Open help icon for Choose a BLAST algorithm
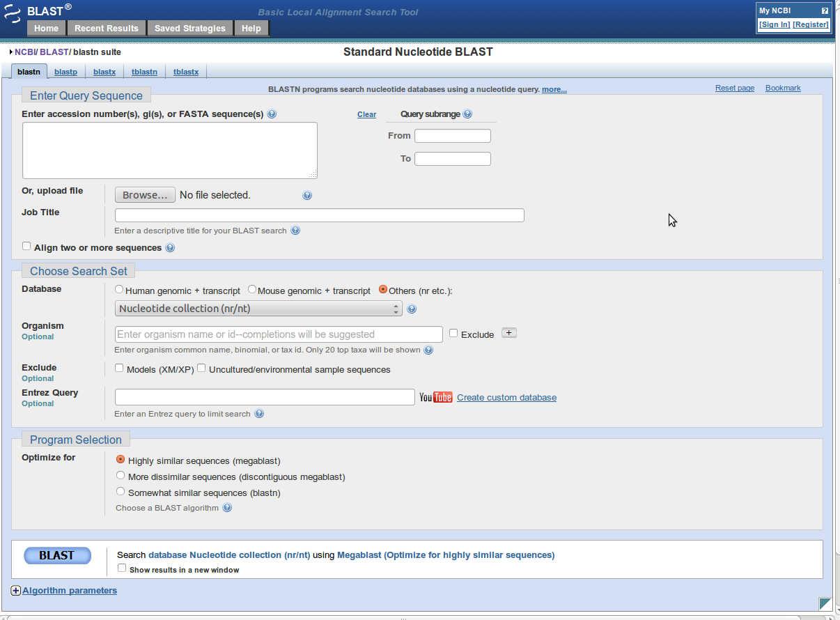Image resolution: width=840 pixels, height=620 pixels. click(x=227, y=508)
